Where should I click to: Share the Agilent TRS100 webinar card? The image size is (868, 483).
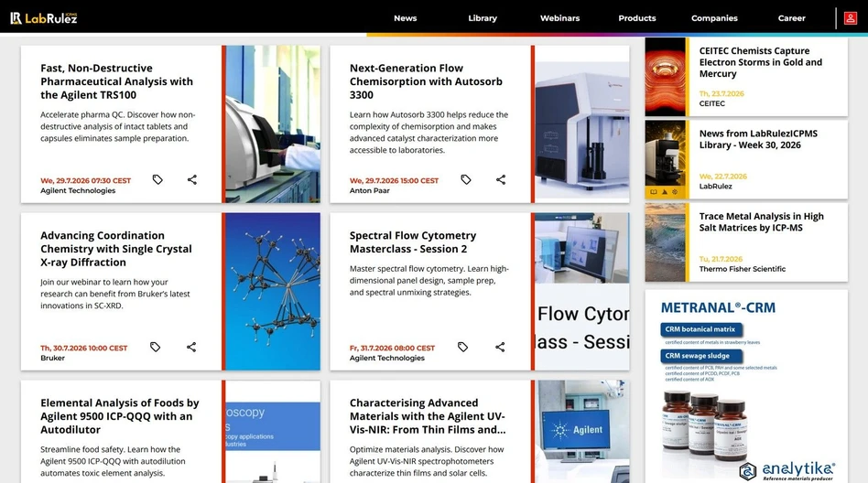tap(192, 179)
